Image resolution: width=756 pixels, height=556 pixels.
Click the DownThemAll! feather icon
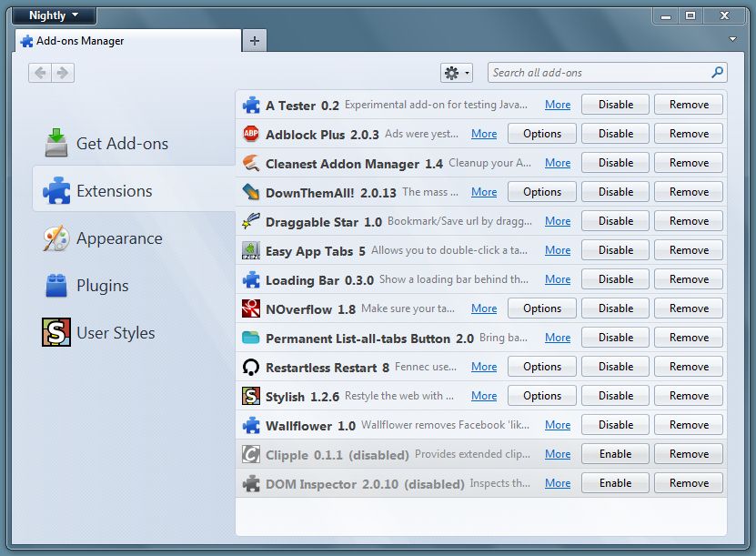click(248, 191)
